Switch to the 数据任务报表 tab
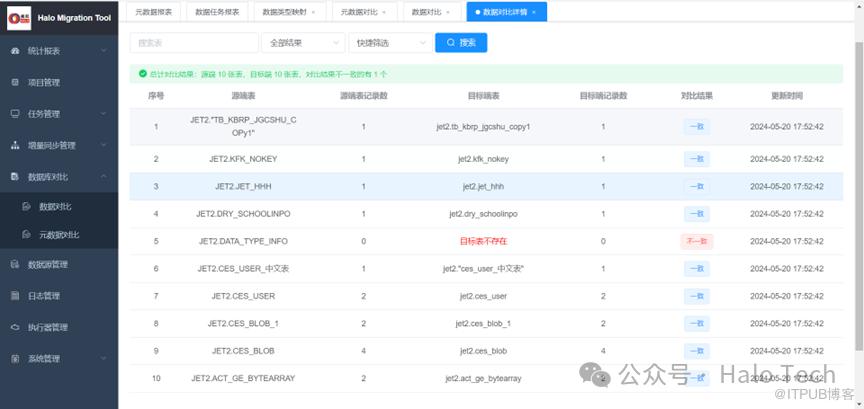Image resolution: width=864 pixels, height=409 pixels. click(216, 11)
